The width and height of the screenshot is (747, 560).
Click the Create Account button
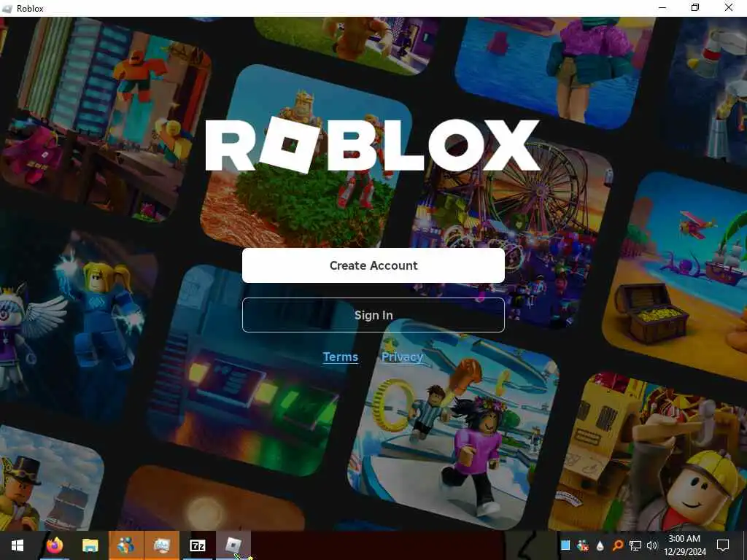[373, 265]
